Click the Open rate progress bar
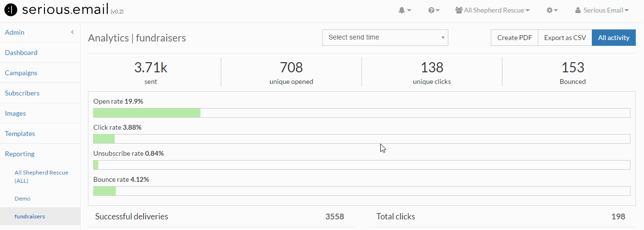Viewport: 644px width, 230px height. (361, 113)
